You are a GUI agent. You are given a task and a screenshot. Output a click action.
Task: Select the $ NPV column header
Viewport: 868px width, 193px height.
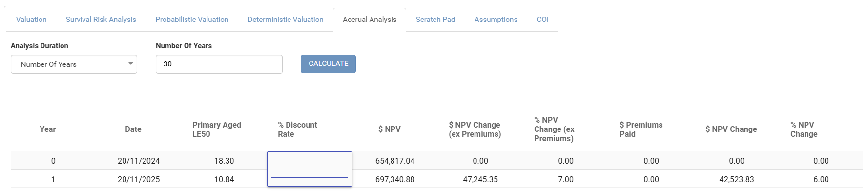point(390,129)
